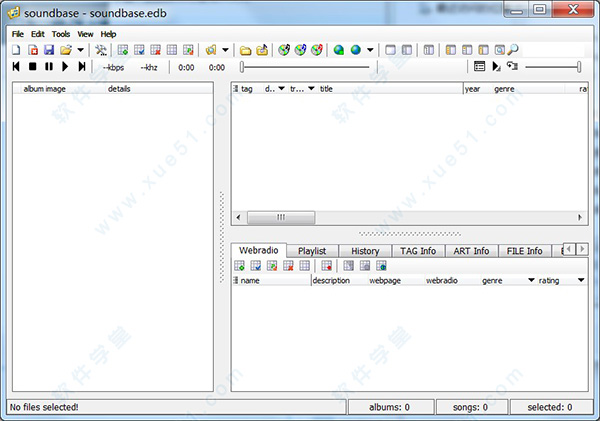Toggle the info column layout icon

(429, 50)
